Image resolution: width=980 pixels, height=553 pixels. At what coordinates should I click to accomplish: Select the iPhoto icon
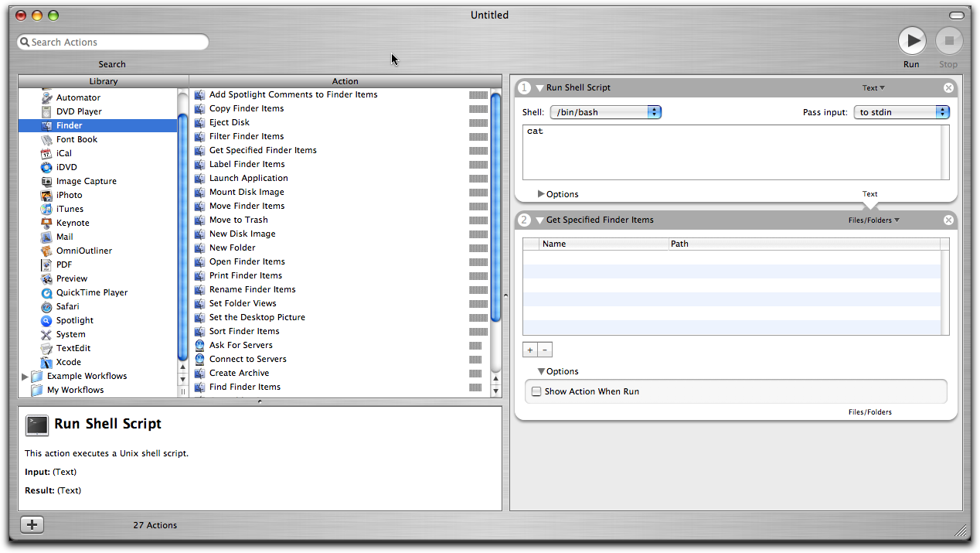point(46,195)
